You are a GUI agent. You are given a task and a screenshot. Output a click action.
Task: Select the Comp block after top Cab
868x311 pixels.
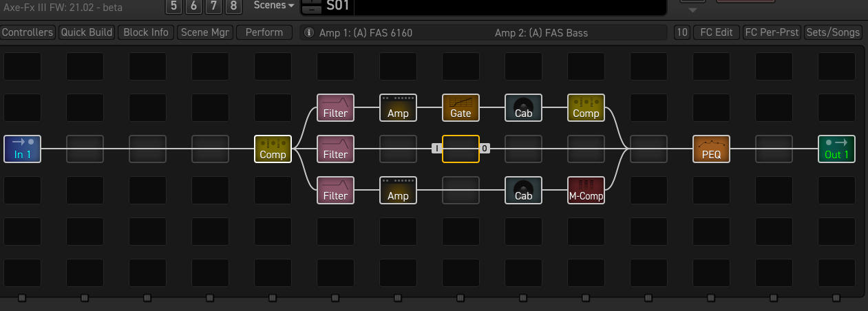point(586,107)
